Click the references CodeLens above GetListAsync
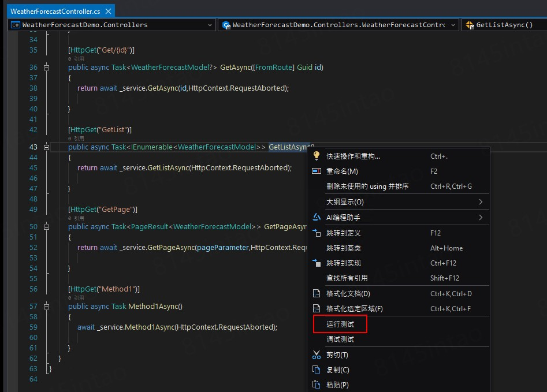Image resolution: width=547 pixels, height=392 pixels. [76, 139]
